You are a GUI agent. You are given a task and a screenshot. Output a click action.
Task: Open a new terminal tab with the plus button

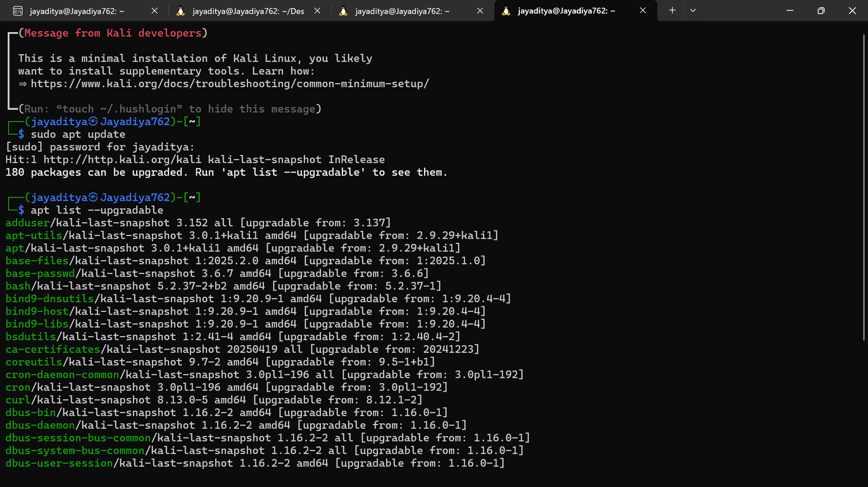[x=672, y=10]
